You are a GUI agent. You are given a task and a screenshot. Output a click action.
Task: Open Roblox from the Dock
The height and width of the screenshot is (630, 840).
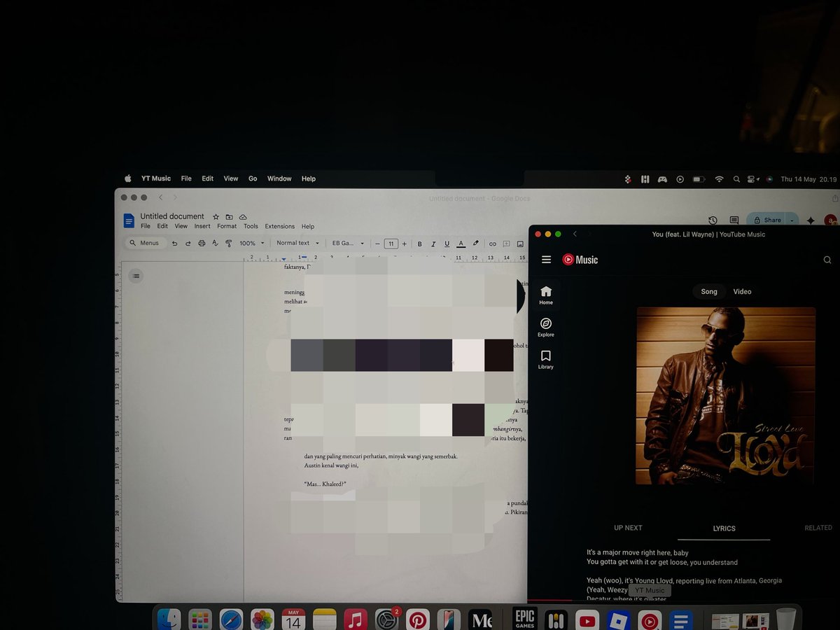[x=619, y=619]
